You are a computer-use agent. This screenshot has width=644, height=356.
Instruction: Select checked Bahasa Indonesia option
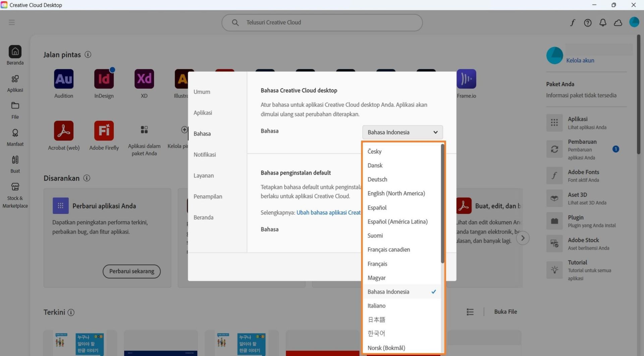coord(402,292)
